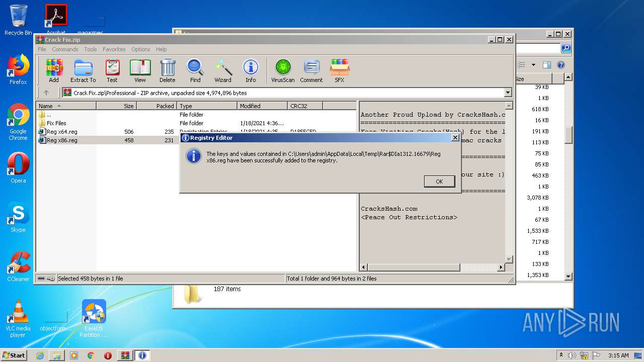Click WinRAR taskbar button
The width and height of the screenshot is (644, 362).
point(125,355)
